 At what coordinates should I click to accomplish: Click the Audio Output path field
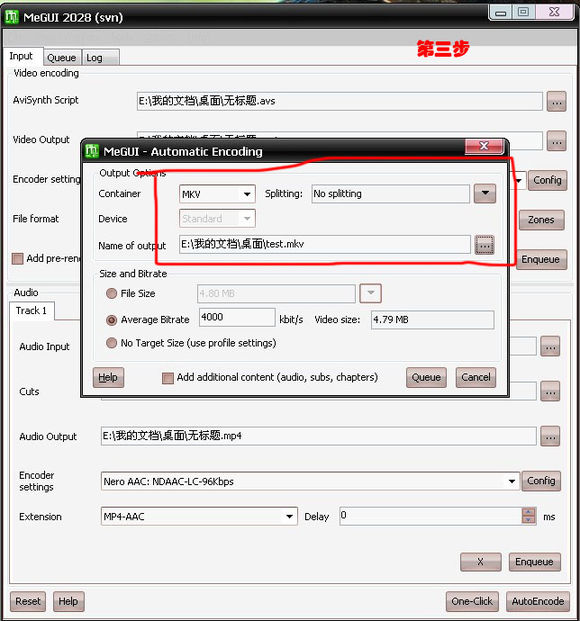click(x=319, y=436)
